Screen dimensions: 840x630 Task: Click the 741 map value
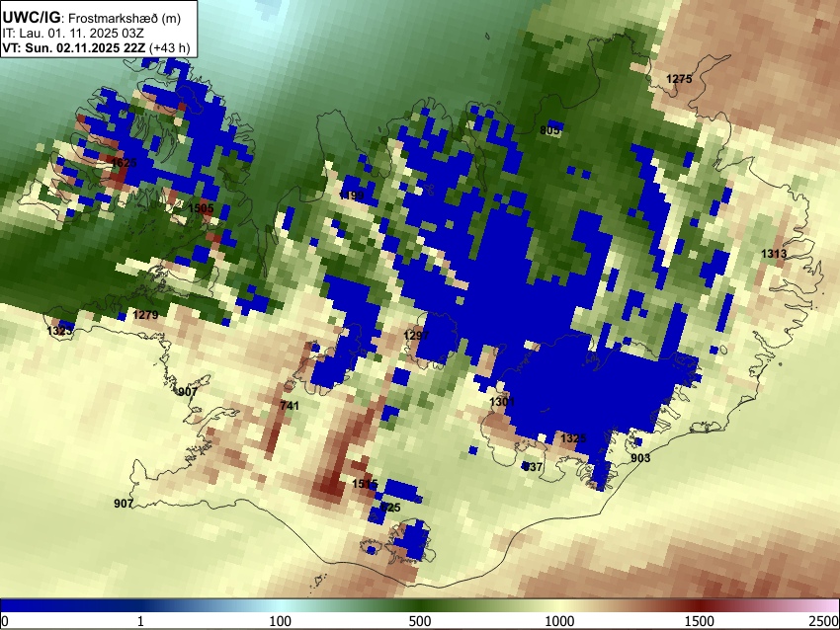point(290,405)
